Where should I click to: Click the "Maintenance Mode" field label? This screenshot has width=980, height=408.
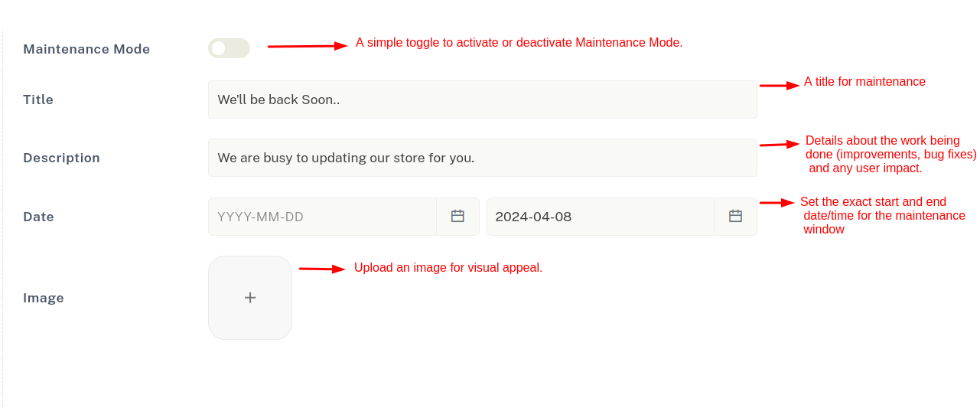pyautogui.click(x=86, y=49)
